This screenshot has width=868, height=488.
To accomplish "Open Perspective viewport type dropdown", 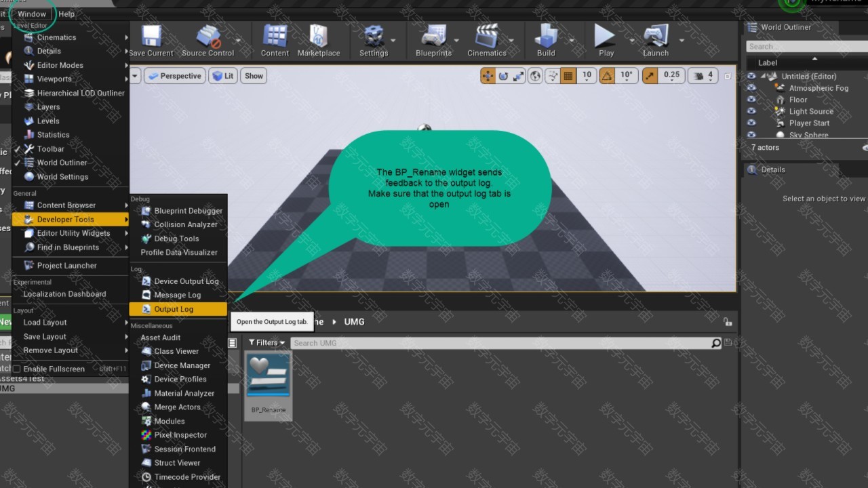I will [x=174, y=76].
